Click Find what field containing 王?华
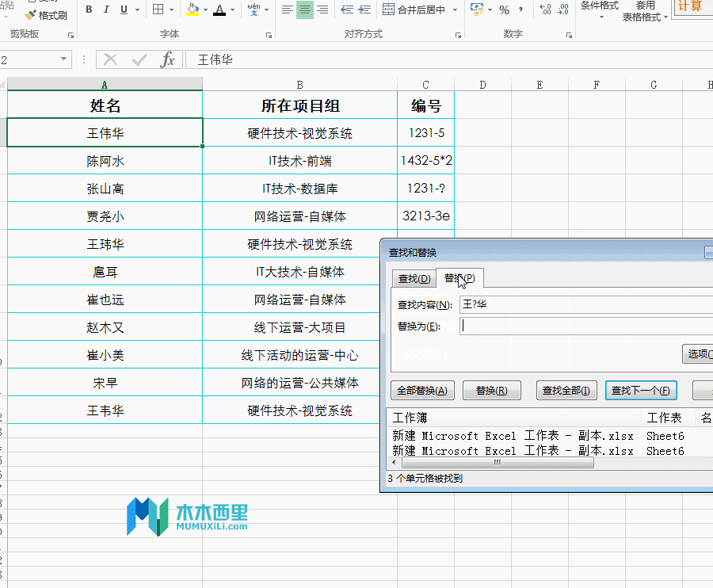Screen dimensions: 713x588 point(586,304)
